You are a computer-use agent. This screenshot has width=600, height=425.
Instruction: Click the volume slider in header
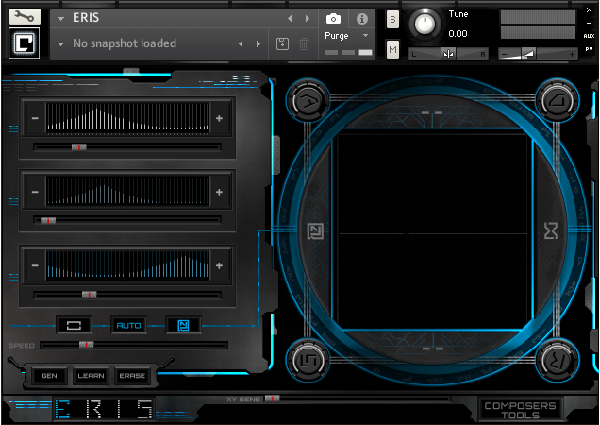(538, 54)
